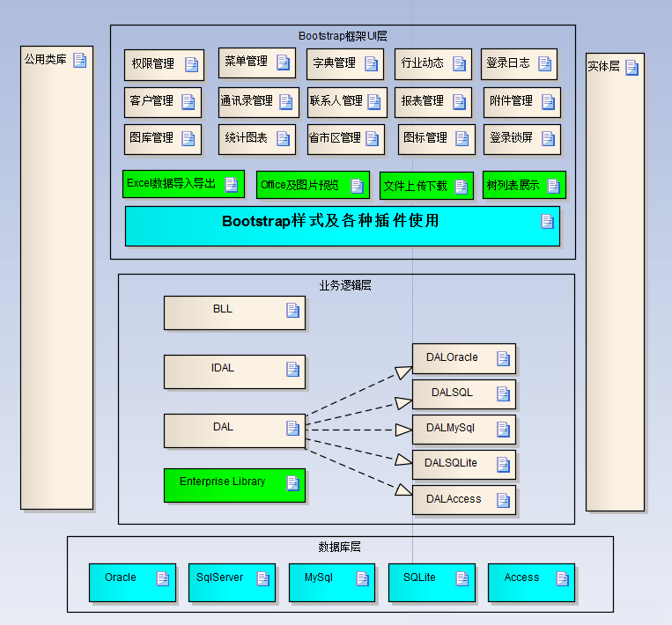
Task: Click the document icon in DALSQLite box
Action: [x=503, y=465]
